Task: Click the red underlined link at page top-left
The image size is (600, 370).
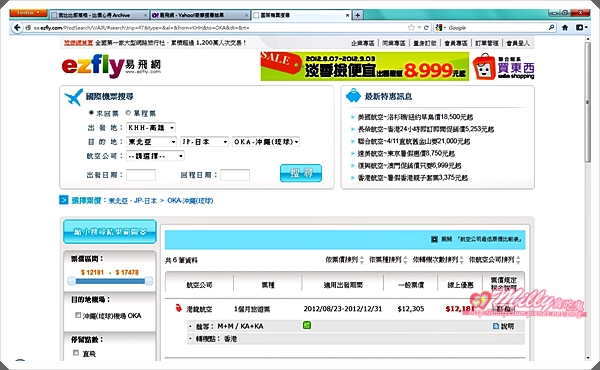Action: pyautogui.click(x=78, y=43)
